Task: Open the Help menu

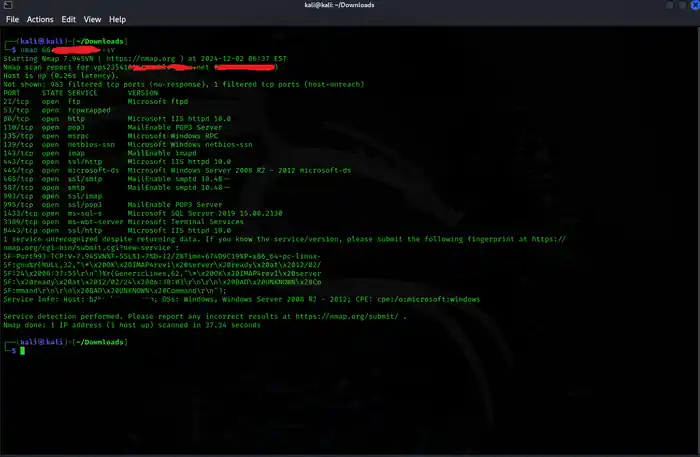Action: click(x=117, y=20)
